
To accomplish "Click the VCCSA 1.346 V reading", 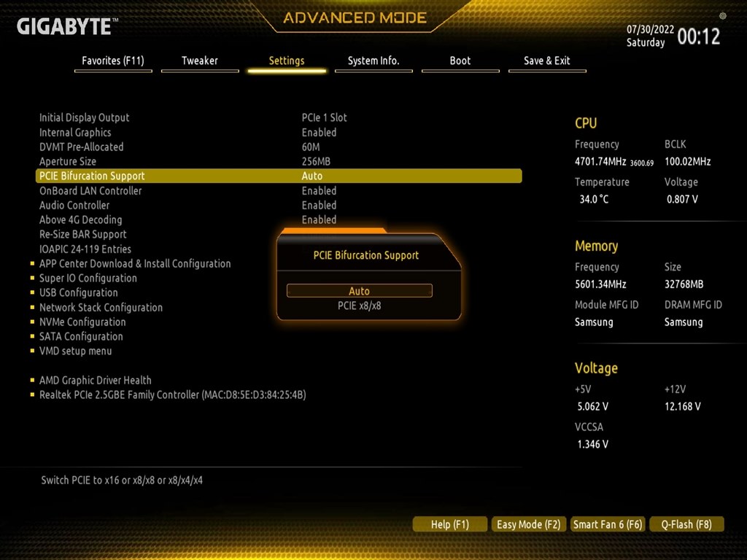I will tap(592, 444).
